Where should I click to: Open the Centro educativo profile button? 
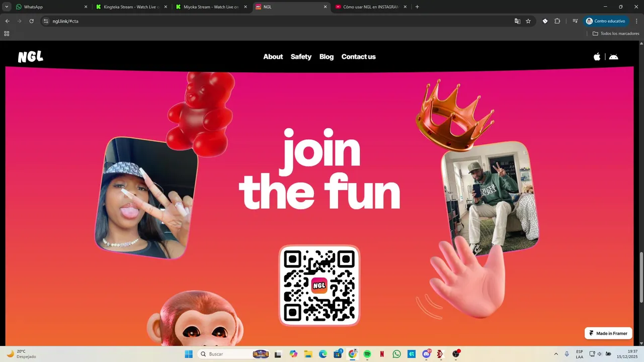(606, 21)
